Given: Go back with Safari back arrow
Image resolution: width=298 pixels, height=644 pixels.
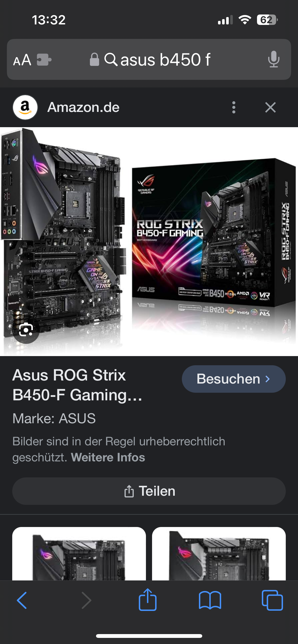Looking at the screenshot, I should click(22, 600).
